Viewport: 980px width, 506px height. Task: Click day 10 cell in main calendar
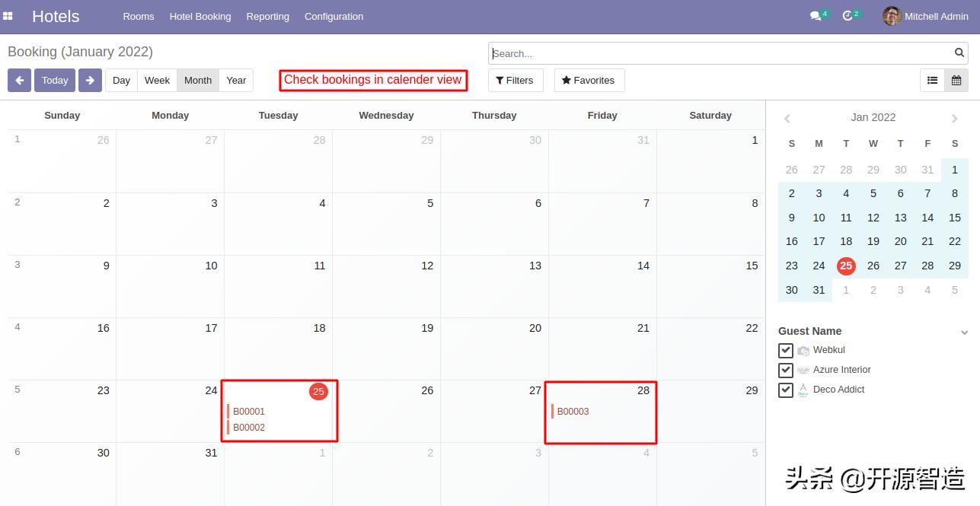(171, 286)
